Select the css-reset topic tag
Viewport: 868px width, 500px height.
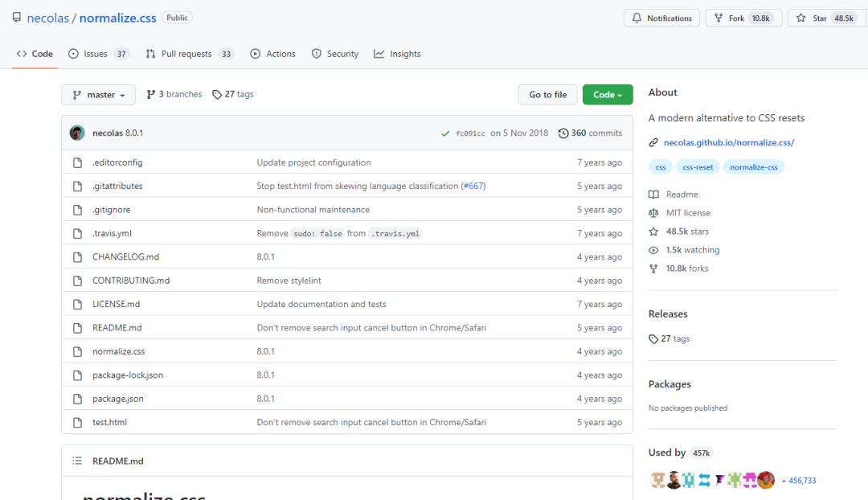coord(698,167)
